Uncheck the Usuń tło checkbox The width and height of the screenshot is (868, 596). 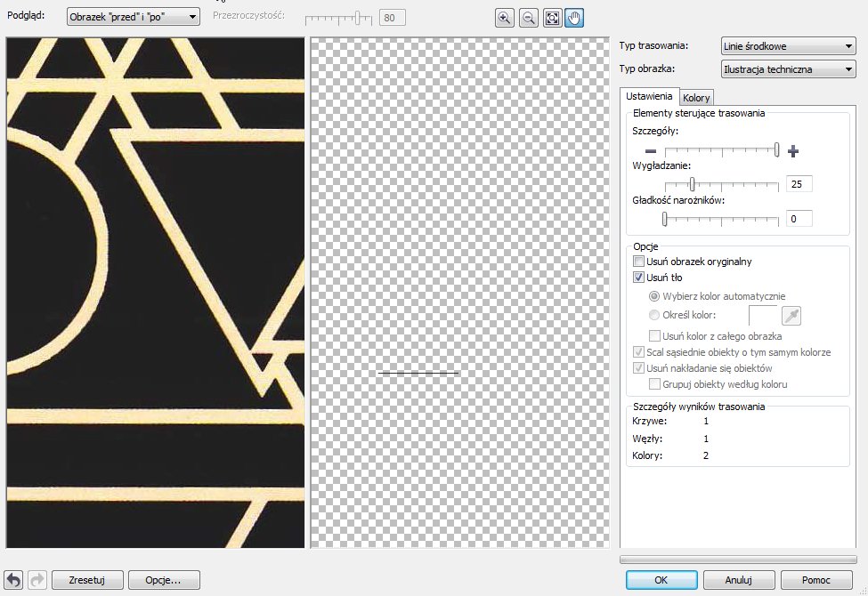638,278
